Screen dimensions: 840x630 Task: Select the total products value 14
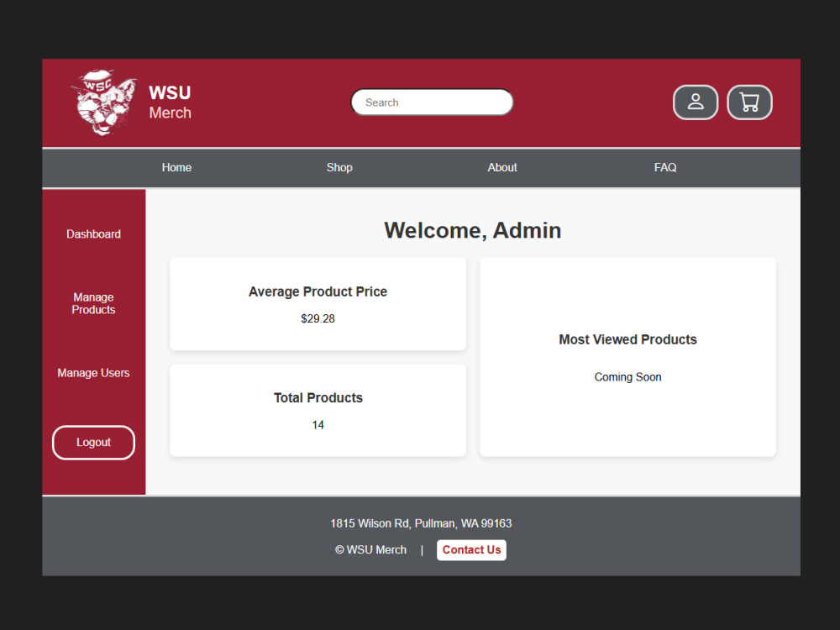[318, 425]
